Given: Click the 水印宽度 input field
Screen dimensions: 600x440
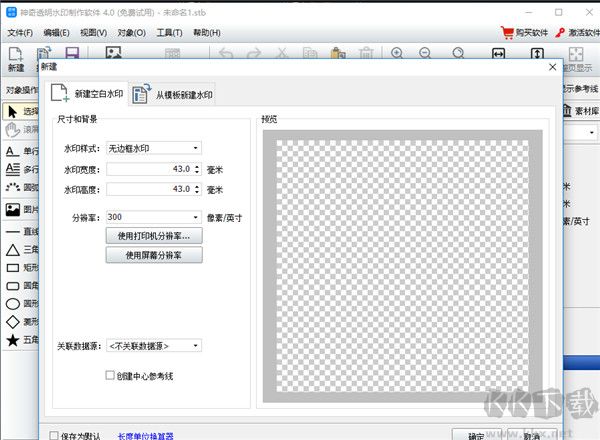Looking at the screenshot, I should (148, 168).
